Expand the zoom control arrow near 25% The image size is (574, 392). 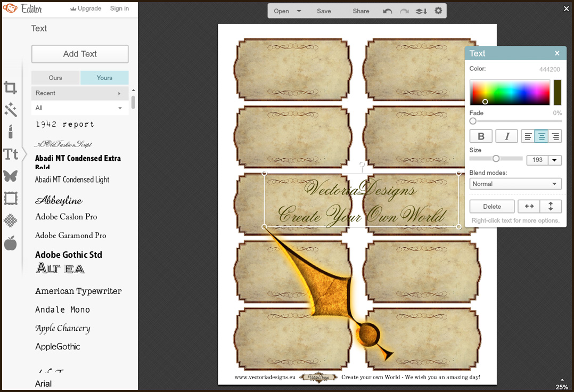[562, 380]
